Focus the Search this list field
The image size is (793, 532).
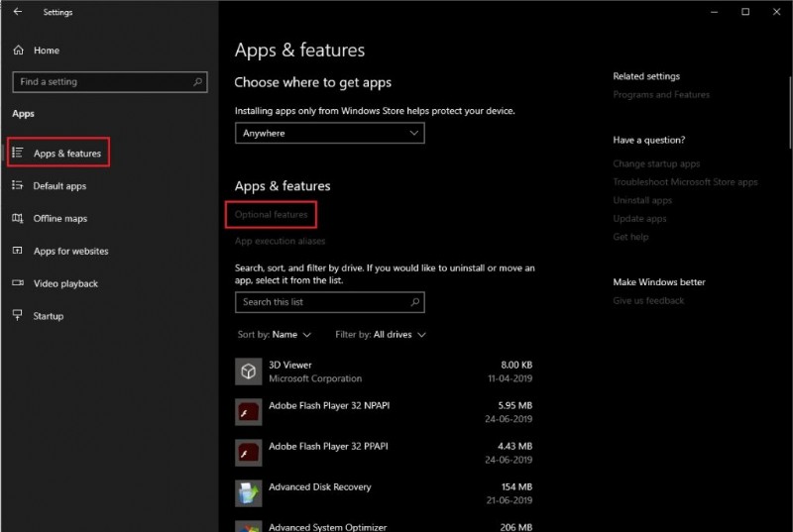click(320, 302)
